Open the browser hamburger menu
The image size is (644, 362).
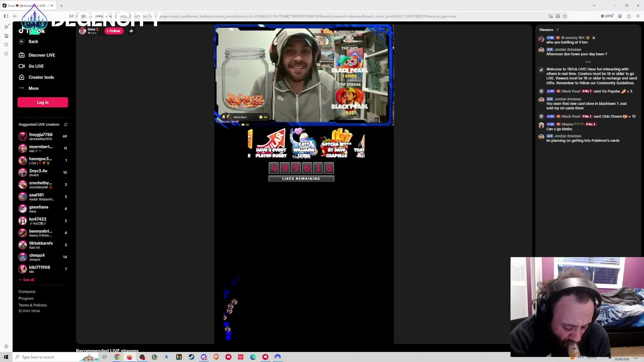coord(637,17)
